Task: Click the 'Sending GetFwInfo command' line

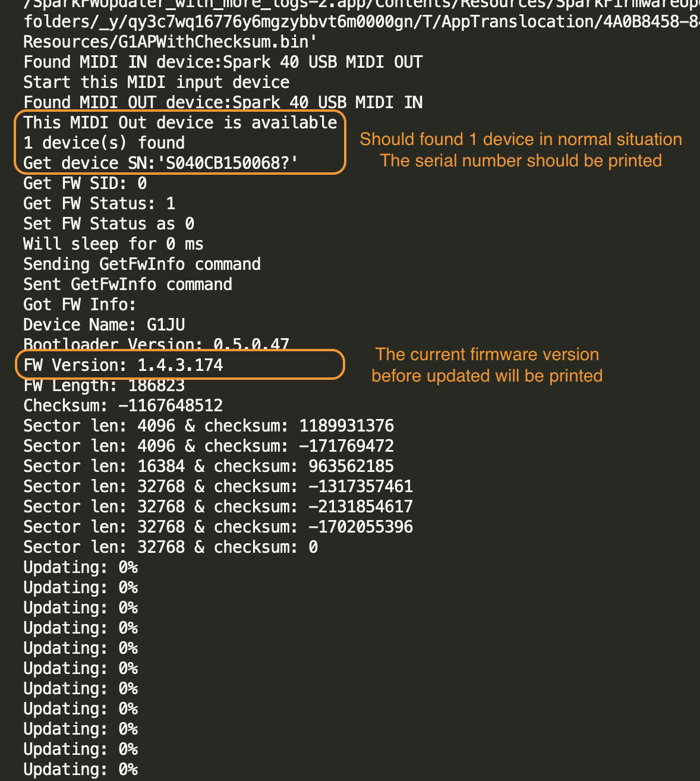Action: [x=143, y=264]
